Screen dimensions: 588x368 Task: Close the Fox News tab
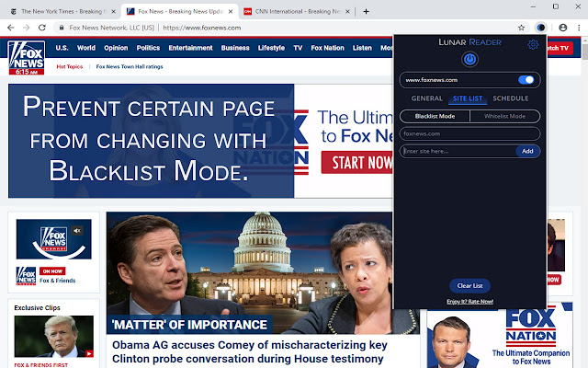(x=231, y=12)
